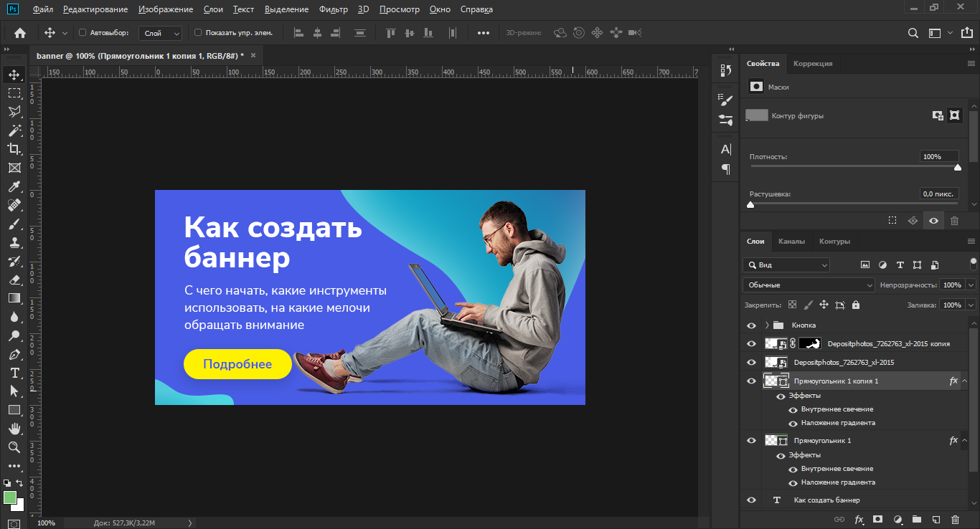Select the Crop tool

(x=14, y=149)
